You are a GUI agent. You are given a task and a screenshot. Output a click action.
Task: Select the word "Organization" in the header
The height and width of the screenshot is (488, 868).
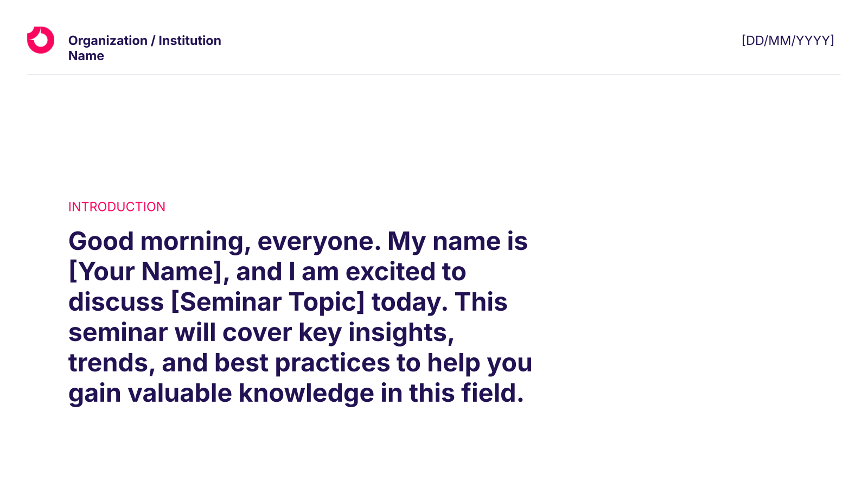click(108, 41)
